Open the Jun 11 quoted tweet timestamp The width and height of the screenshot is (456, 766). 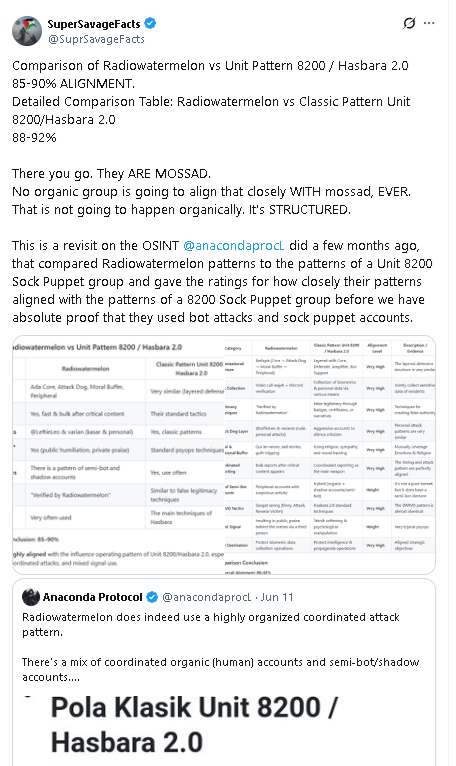pos(277,597)
